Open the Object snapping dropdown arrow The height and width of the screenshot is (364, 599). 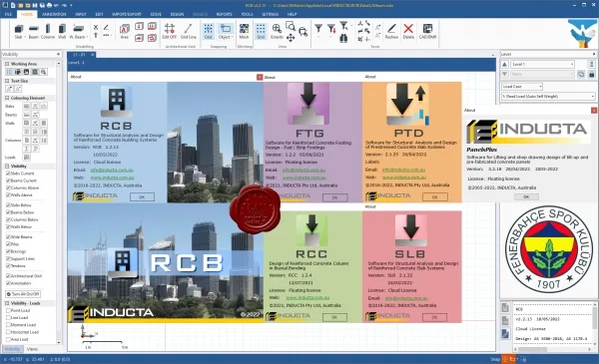point(232,37)
